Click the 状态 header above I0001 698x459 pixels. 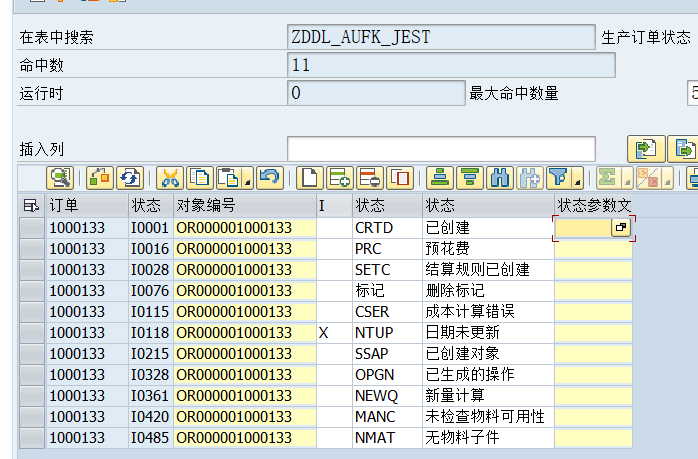pyautogui.click(x=150, y=205)
